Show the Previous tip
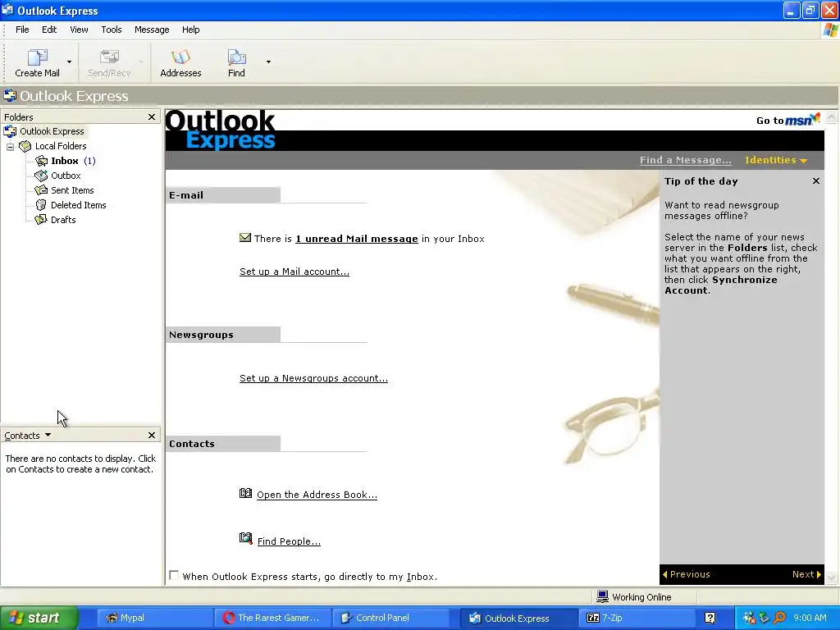The width and height of the screenshot is (840, 630). [x=687, y=574]
